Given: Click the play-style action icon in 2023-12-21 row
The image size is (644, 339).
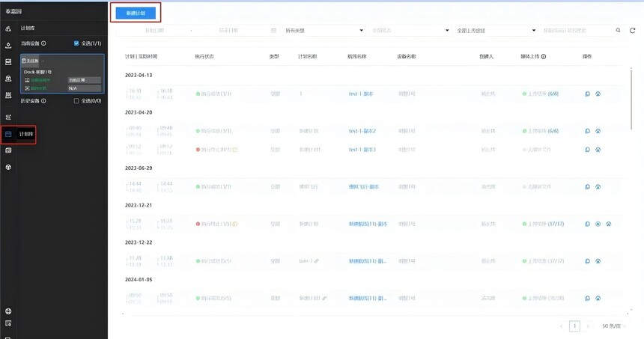Looking at the screenshot, I should 598,224.
